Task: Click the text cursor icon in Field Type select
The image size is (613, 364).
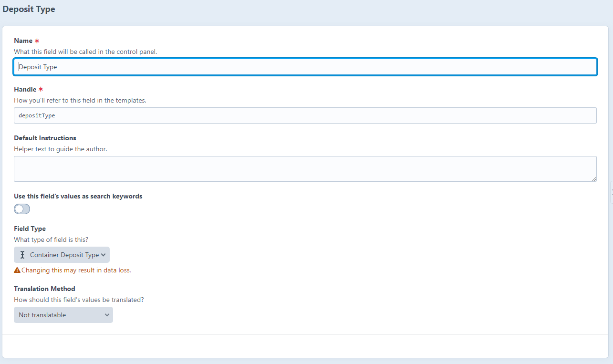Action: click(22, 255)
